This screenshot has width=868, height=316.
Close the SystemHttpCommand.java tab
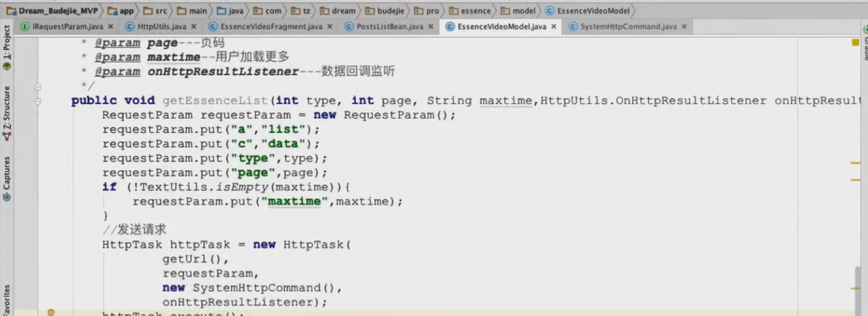(684, 26)
